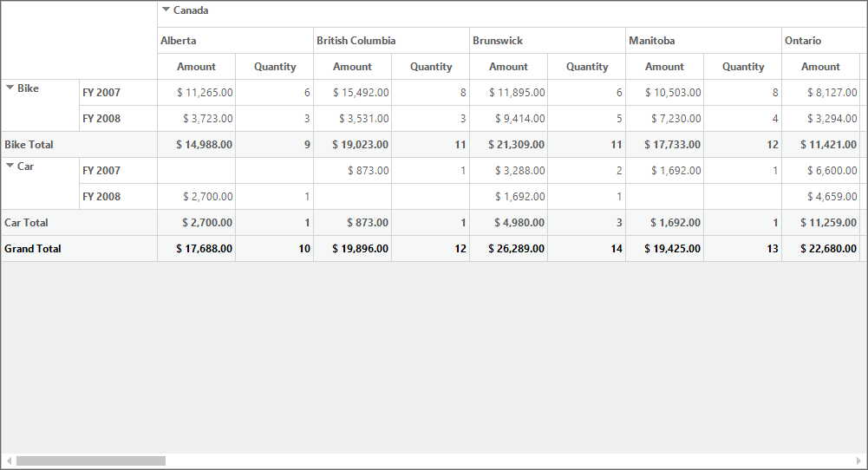The width and height of the screenshot is (868, 470).
Task: Collapse the Canada column group
Action: (x=166, y=10)
